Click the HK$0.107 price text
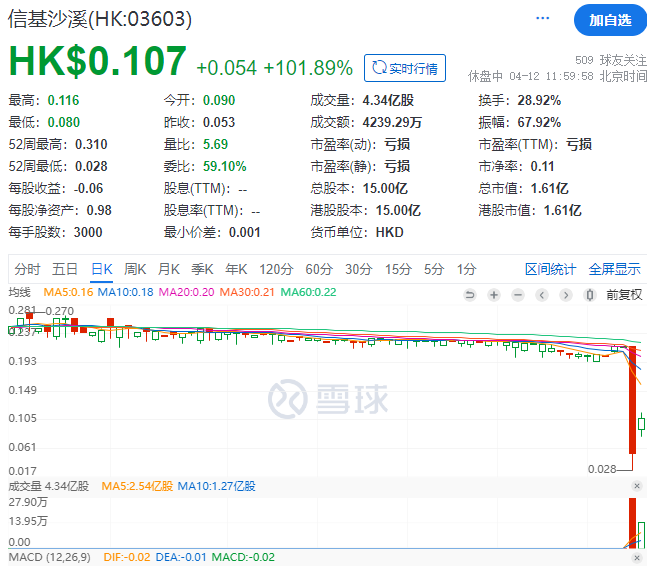The height and width of the screenshot is (566, 647). 98,61
